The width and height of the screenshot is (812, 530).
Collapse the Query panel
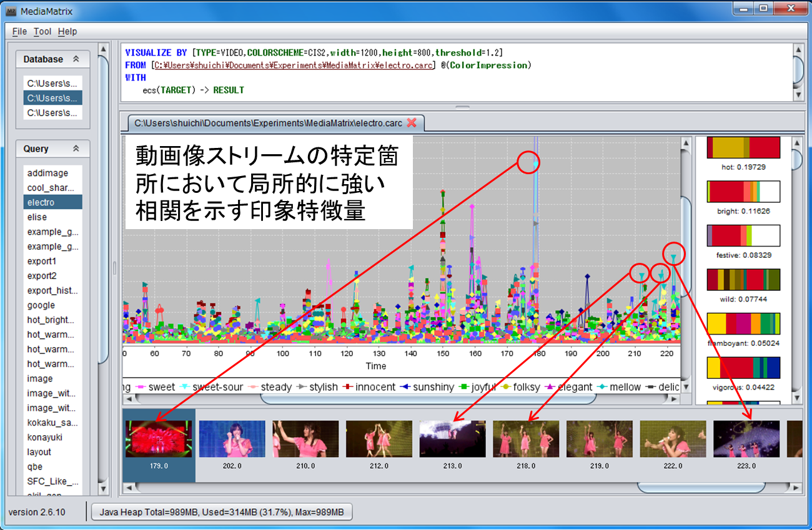[76, 149]
